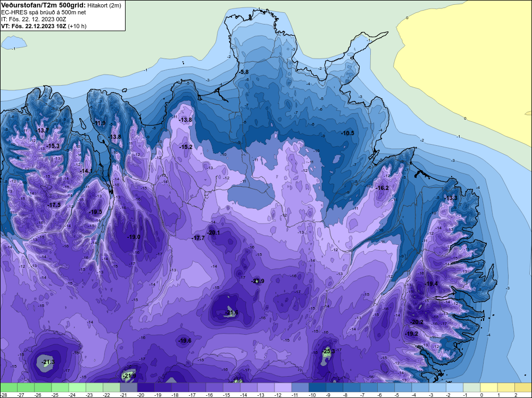Click the 'EC-HRES spá brúuð á 500m net' line
The width and height of the screenshot is (532, 398).
pyautogui.click(x=44, y=12)
